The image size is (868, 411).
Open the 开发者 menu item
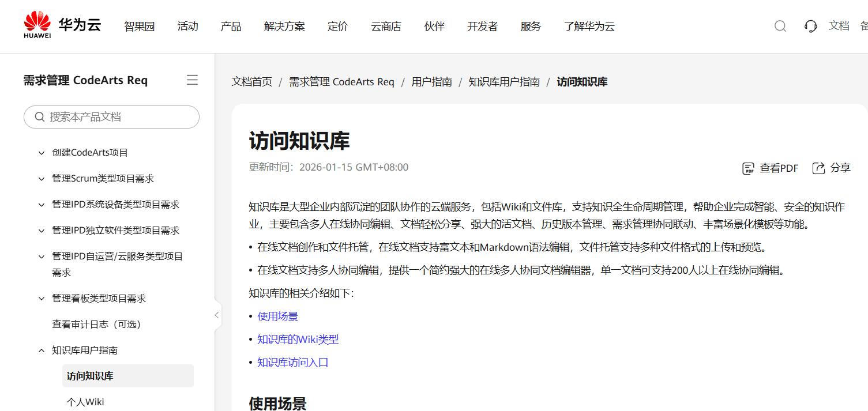point(482,26)
